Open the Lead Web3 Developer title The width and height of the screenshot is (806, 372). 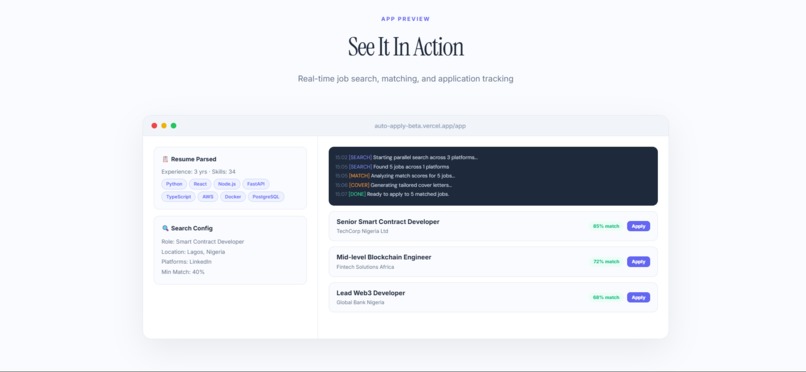point(371,293)
